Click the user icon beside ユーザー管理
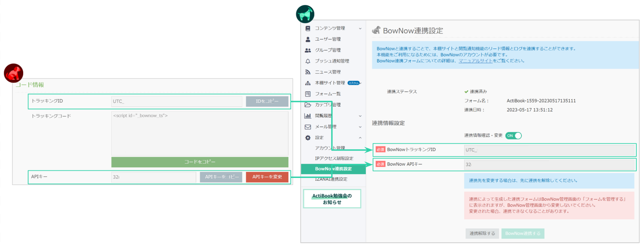644x247 pixels. click(x=308, y=39)
